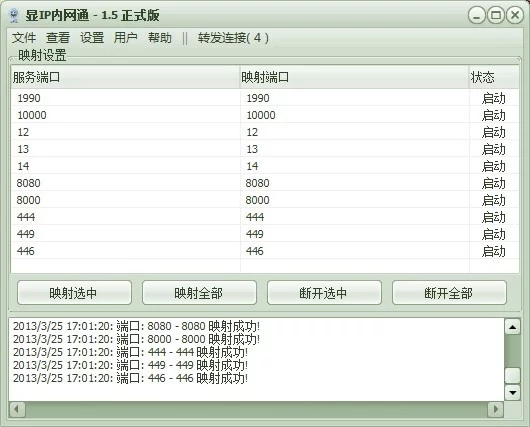Click the 断开全部 button
The width and height of the screenshot is (530, 427).
(449, 293)
